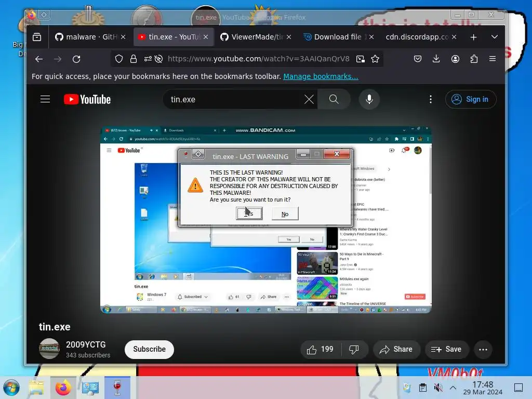
Task: Open 2009YCTG channel name link
Action: click(x=86, y=345)
